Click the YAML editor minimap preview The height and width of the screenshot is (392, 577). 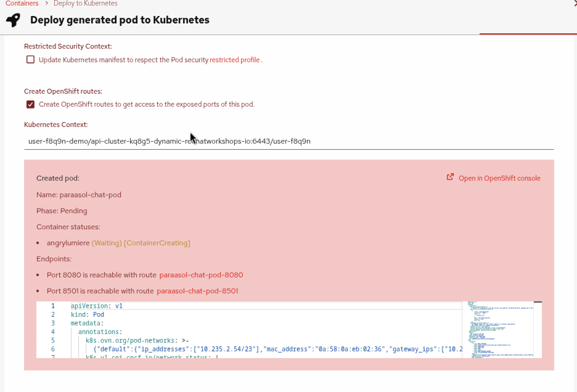(498, 330)
